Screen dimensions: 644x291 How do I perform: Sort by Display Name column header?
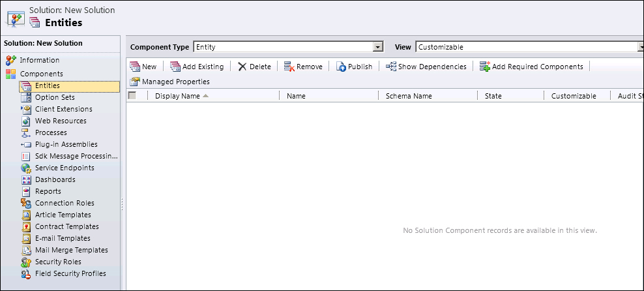[177, 96]
